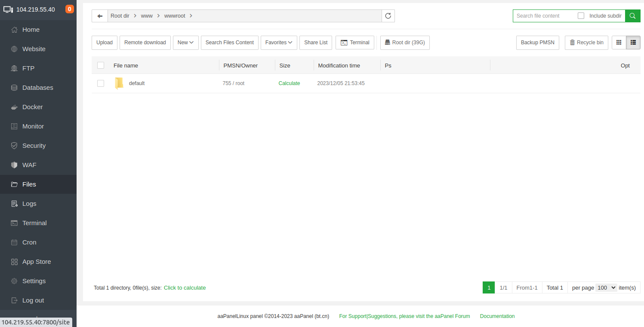Image resolution: width=644 pixels, height=327 pixels.
Task: Expand the New dropdown
Action: (185, 43)
